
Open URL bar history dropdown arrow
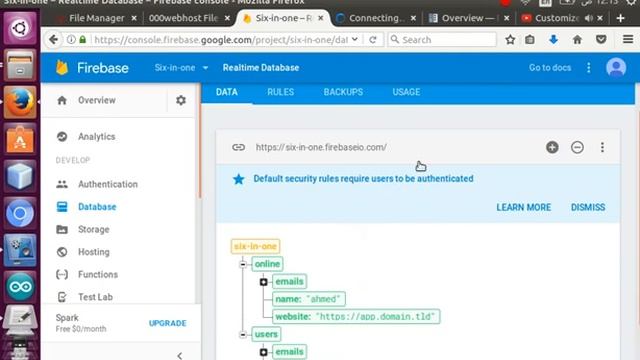pyautogui.click(x=355, y=40)
